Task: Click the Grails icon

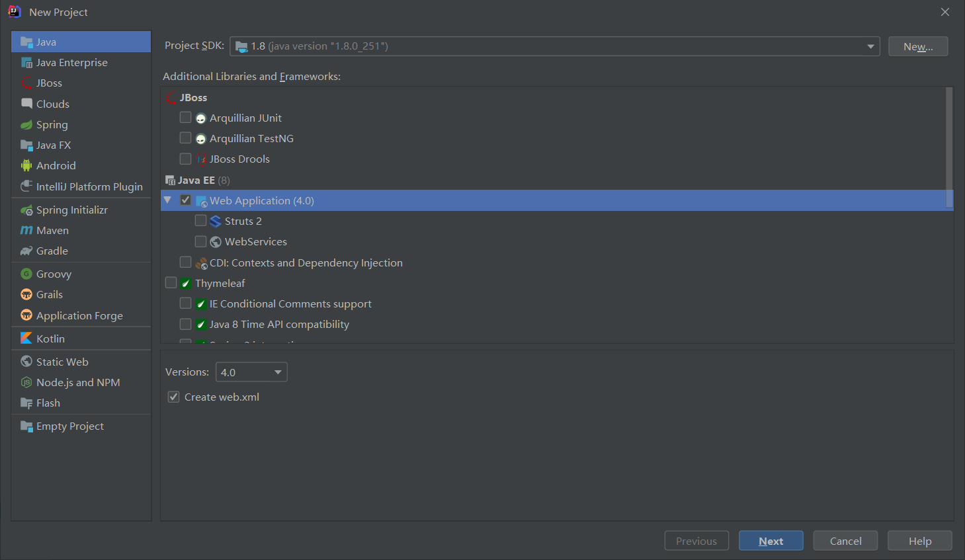Action: pyautogui.click(x=26, y=294)
